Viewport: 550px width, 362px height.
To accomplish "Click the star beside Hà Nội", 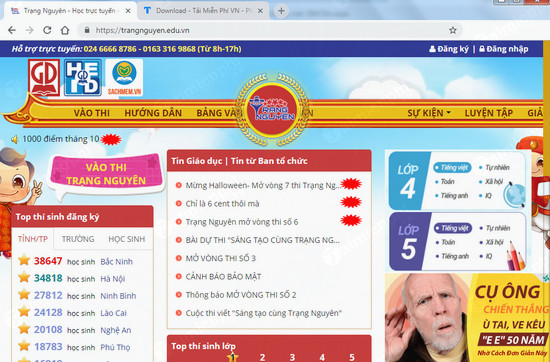I will 24,277.
